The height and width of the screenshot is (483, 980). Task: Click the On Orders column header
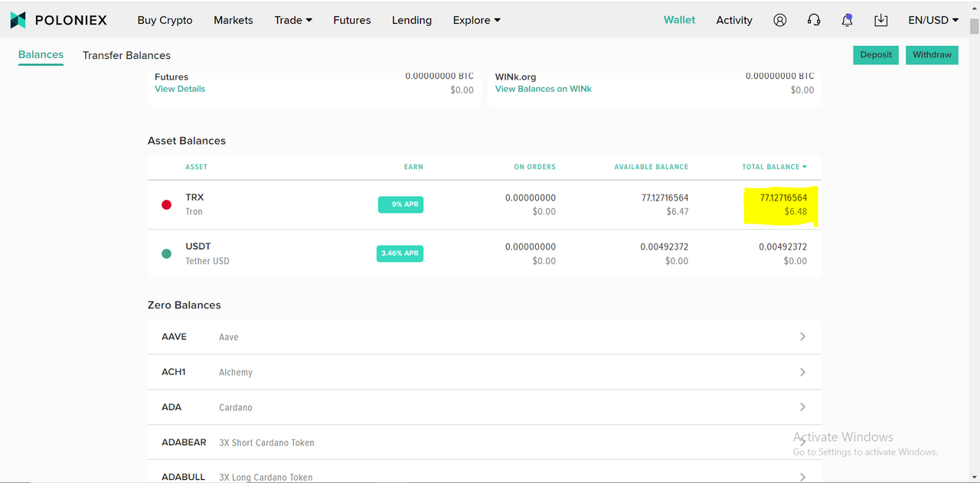[535, 167]
